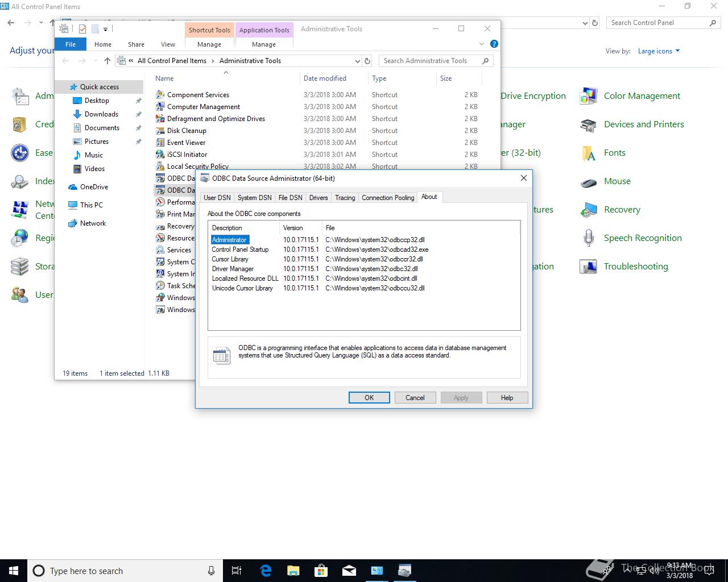Open Quick Access Toolbar customize dropdown
The height and width of the screenshot is (582, 728).
(105, 29)
